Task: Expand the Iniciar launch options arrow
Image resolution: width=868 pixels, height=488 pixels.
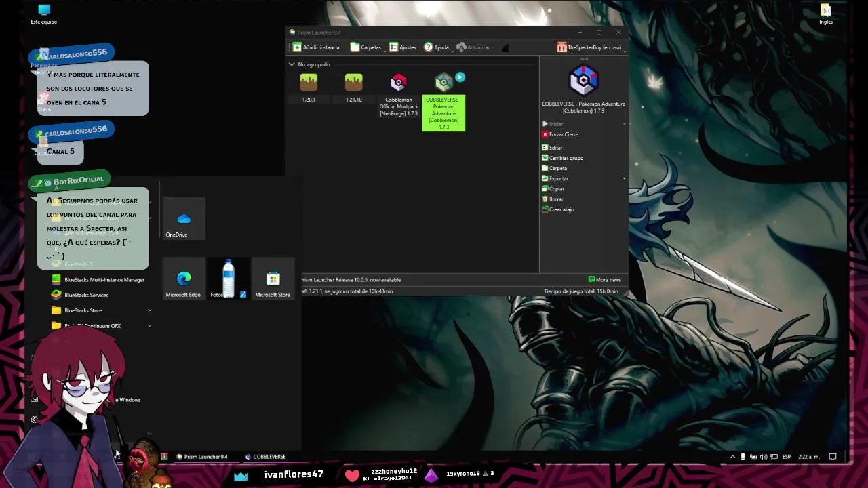Action: (x=624, y=124)
